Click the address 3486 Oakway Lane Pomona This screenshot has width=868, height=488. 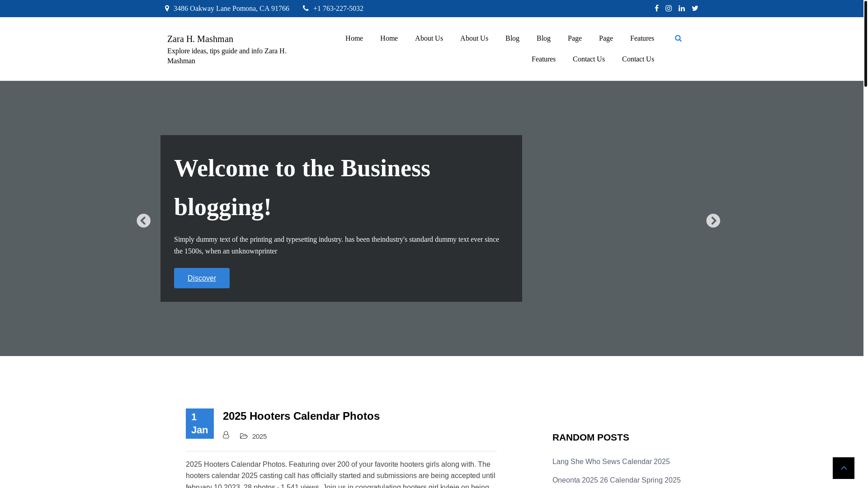(x=231, y=9)
